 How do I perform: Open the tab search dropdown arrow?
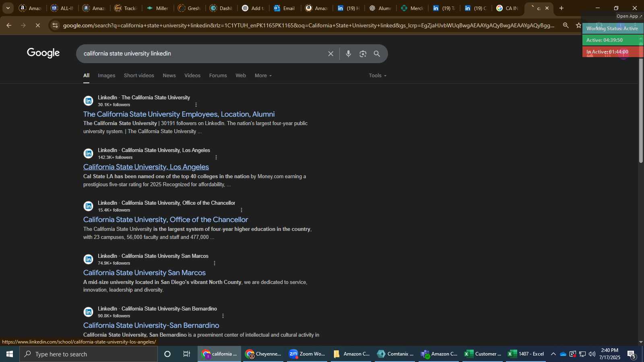tap(8, 8)
